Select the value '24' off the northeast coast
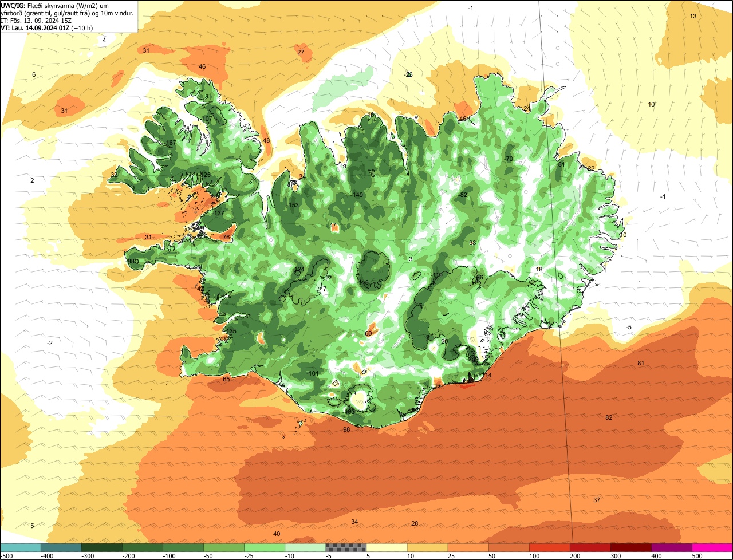 click(527, 108)
